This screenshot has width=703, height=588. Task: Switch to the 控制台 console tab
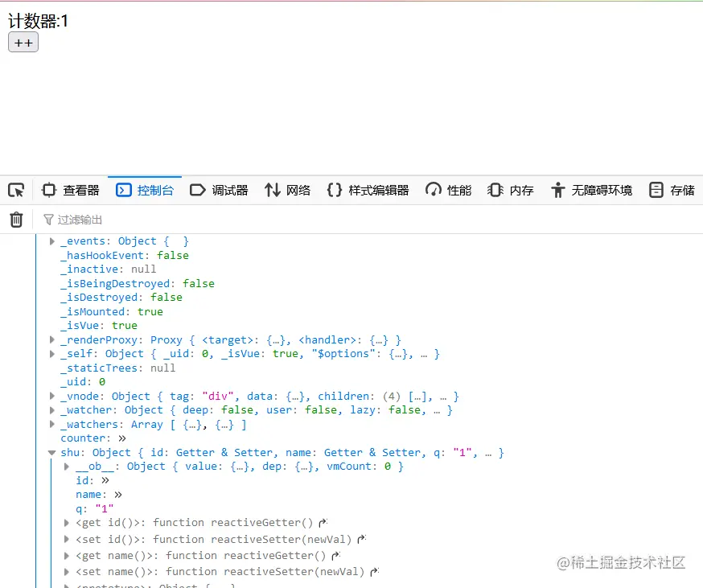[145, 191]
